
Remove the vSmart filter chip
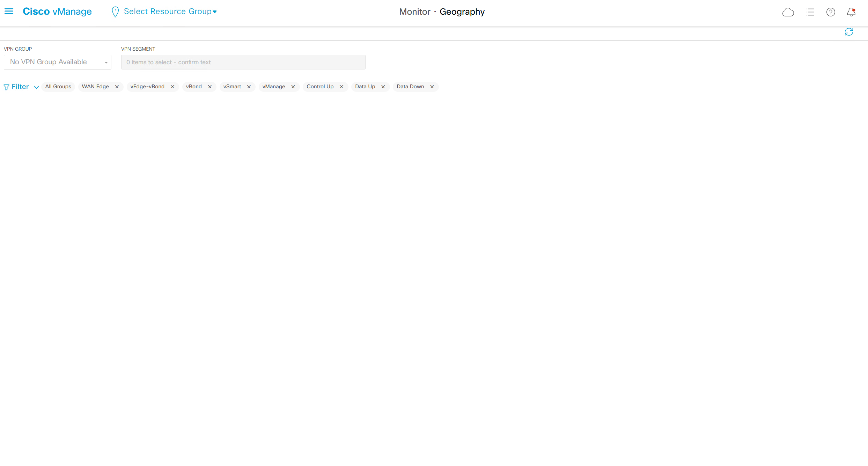tap(249, 87)
